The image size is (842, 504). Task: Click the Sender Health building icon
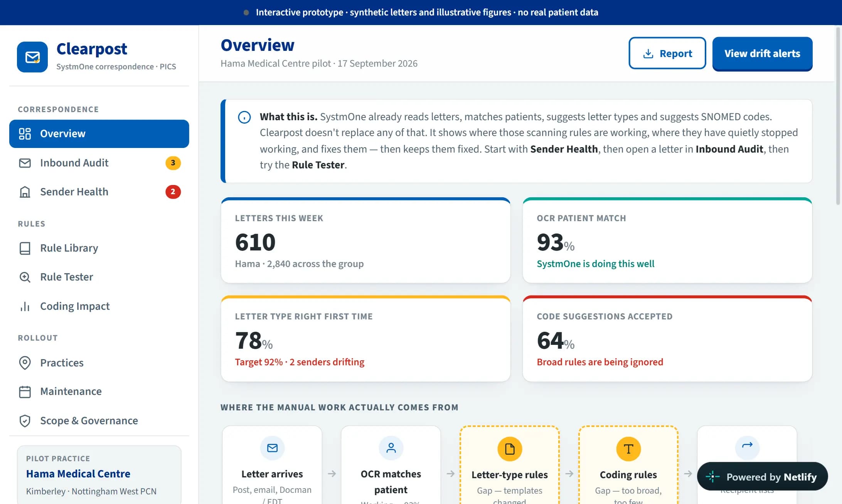pos(25,192)
